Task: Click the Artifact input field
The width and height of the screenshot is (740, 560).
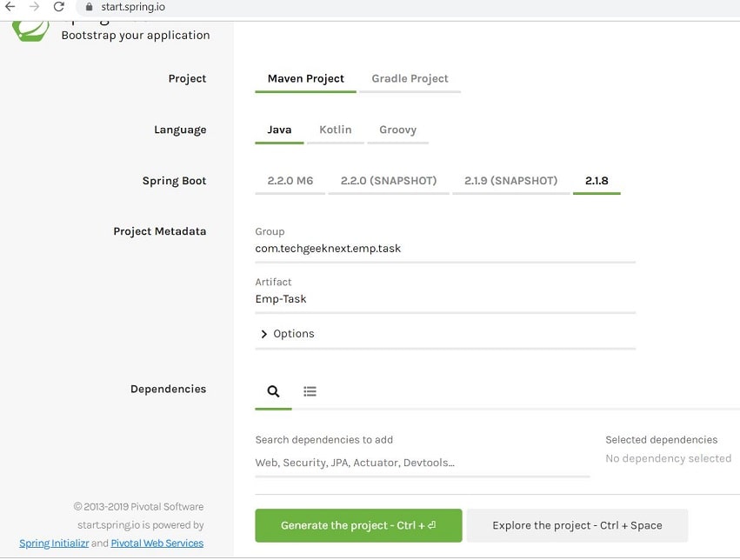Action: click(445, 299)
